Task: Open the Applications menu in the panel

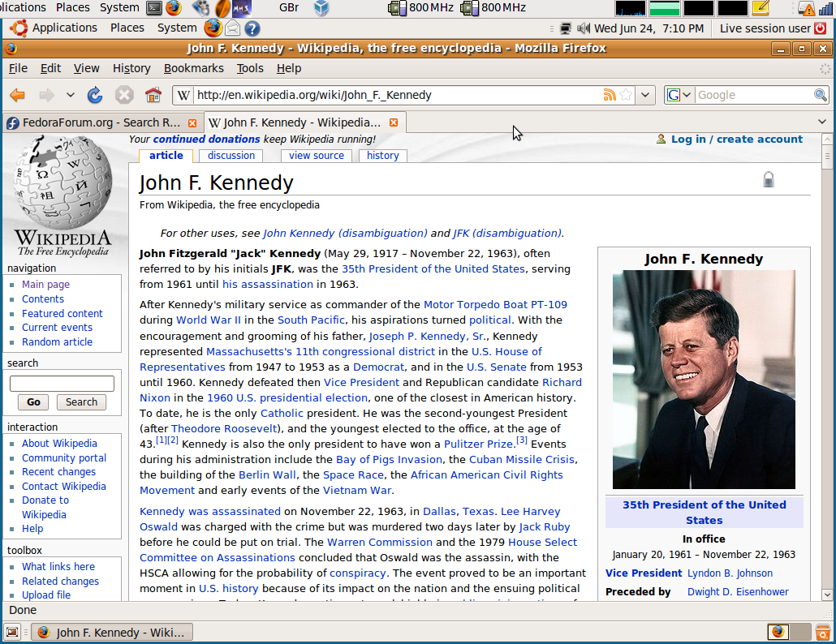Action: coord(64,28)
